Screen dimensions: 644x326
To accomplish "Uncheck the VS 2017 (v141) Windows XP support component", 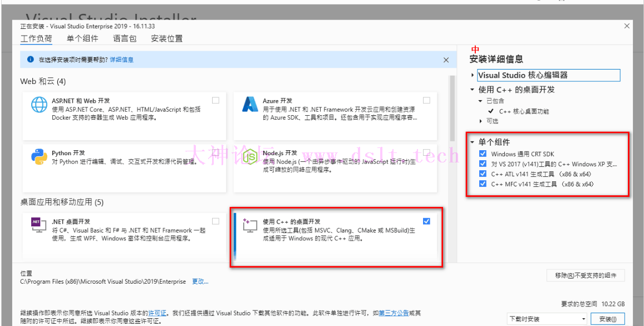I will 483,164.
